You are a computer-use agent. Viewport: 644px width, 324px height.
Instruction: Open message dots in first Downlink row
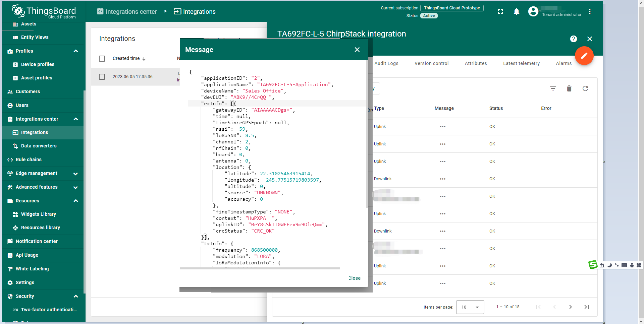coord(443,179)
